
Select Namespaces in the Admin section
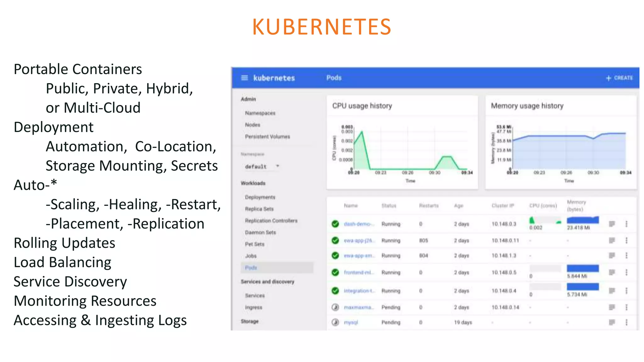pyautogui.click(x=260, y=113)
